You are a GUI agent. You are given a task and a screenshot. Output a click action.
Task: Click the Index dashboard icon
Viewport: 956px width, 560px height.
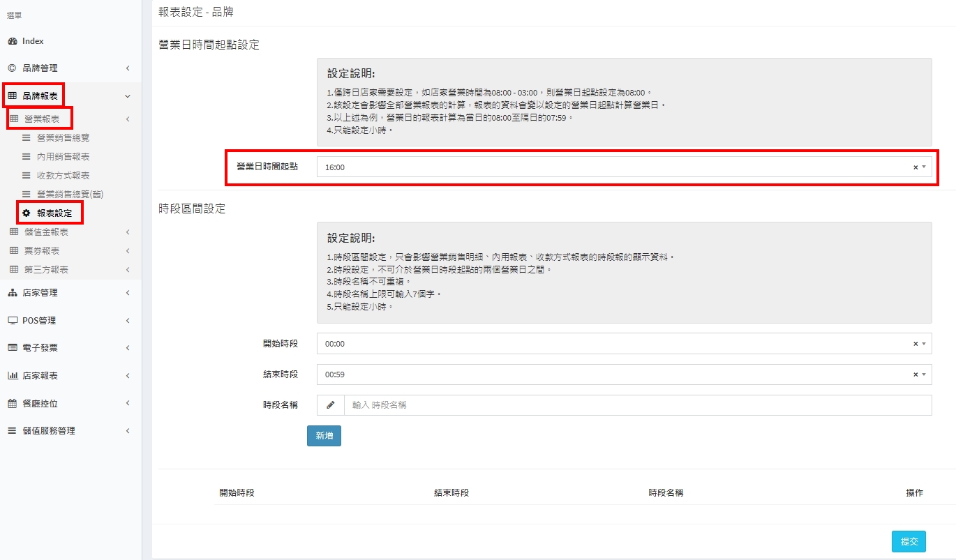pos(12,41)
